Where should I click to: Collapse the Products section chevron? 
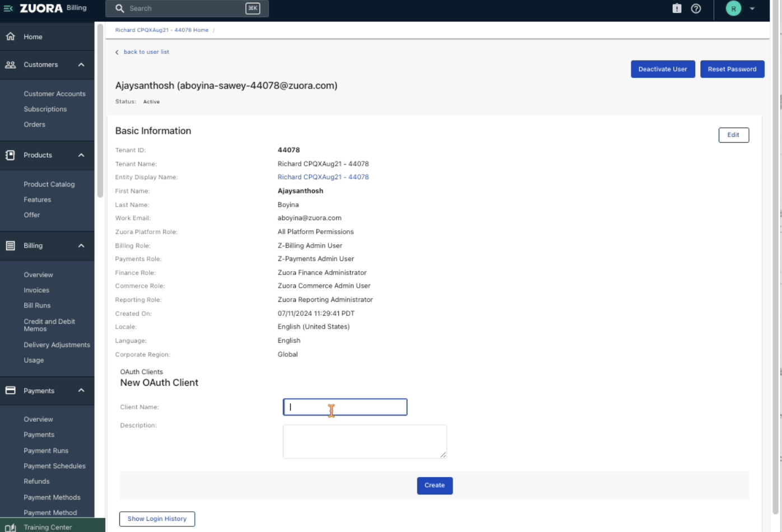tap(81, 155)
